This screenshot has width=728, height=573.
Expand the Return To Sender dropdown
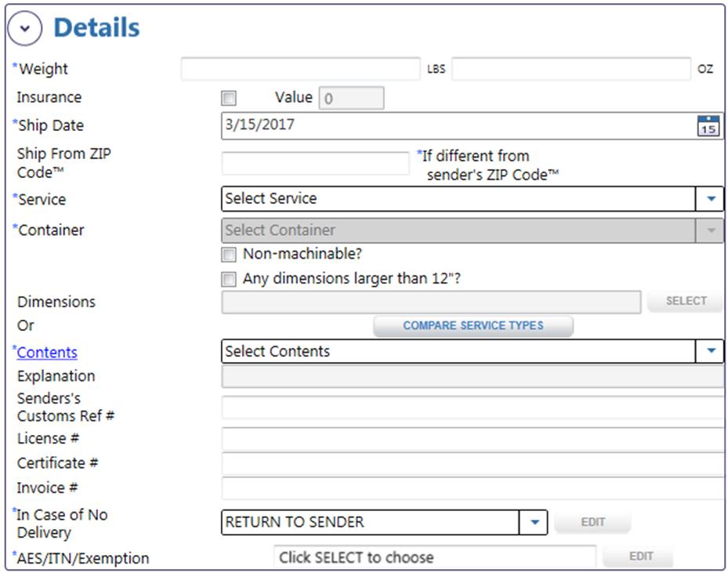(x=534, y=522)
